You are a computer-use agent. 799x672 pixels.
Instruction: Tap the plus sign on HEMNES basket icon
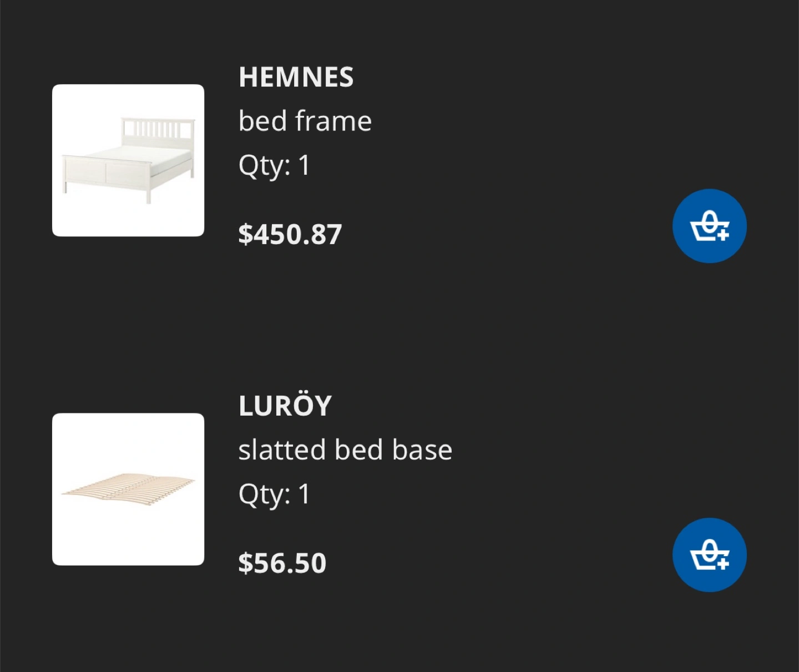722,235
